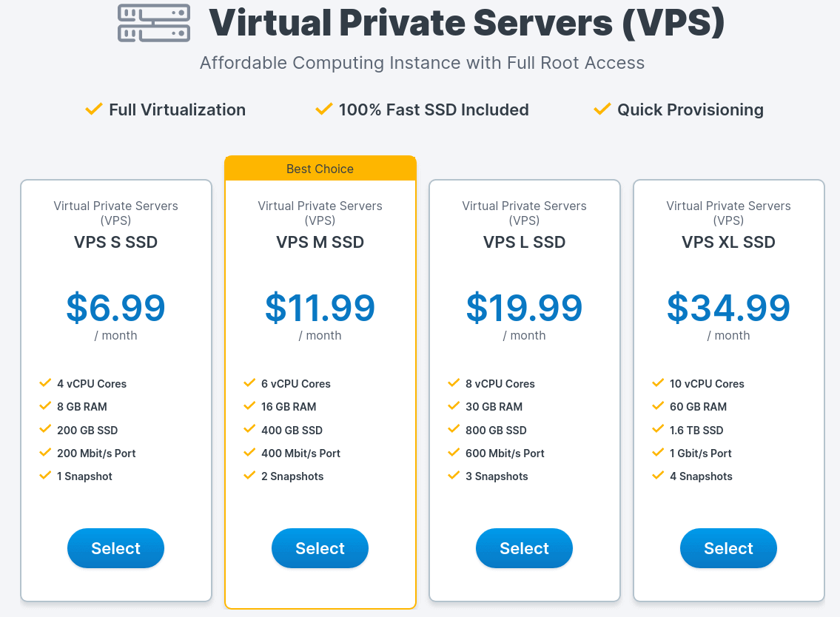840x617 pixels.
Task: Click the $6.99 price
Action: click(x=115, y=308)
